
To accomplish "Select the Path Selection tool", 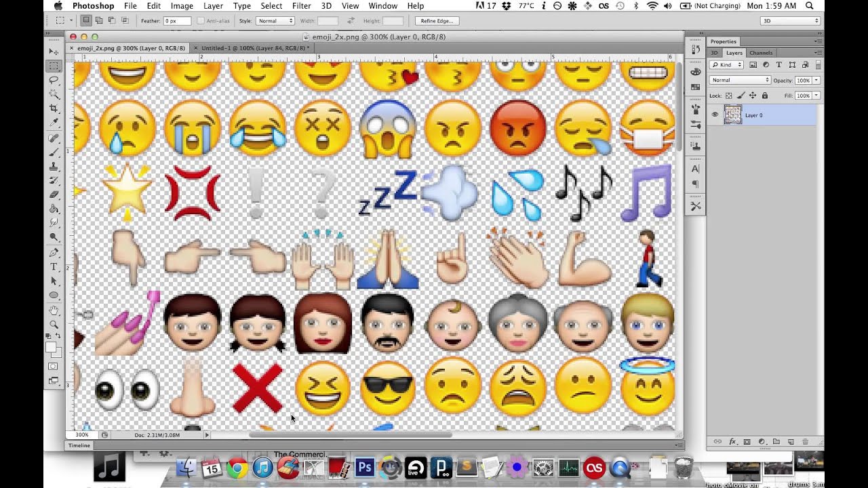I will [54, 281].
